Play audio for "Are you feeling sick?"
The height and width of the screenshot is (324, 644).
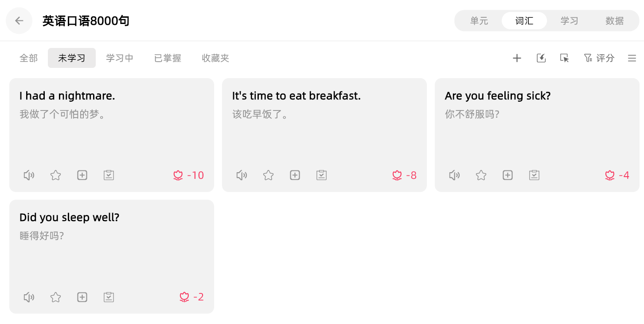tap(454, 175)
